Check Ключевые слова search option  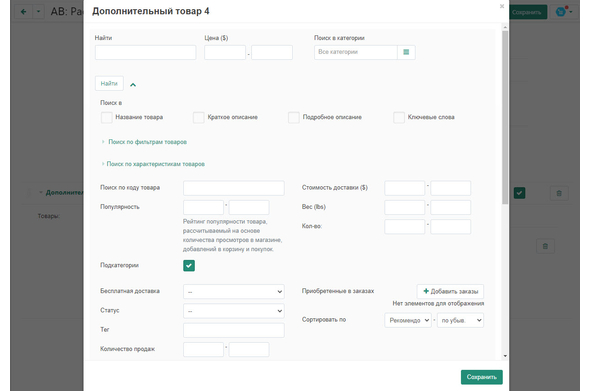(399, 117)
